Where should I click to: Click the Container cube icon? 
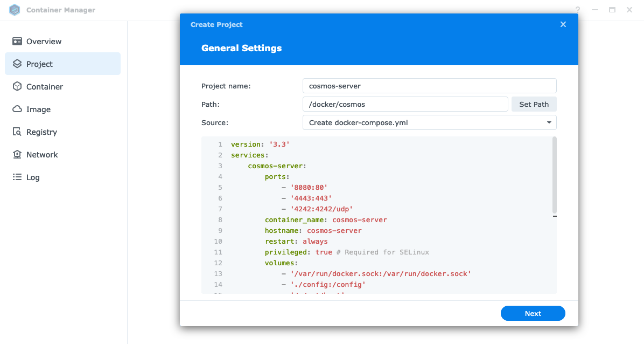[x=17, y=87]
